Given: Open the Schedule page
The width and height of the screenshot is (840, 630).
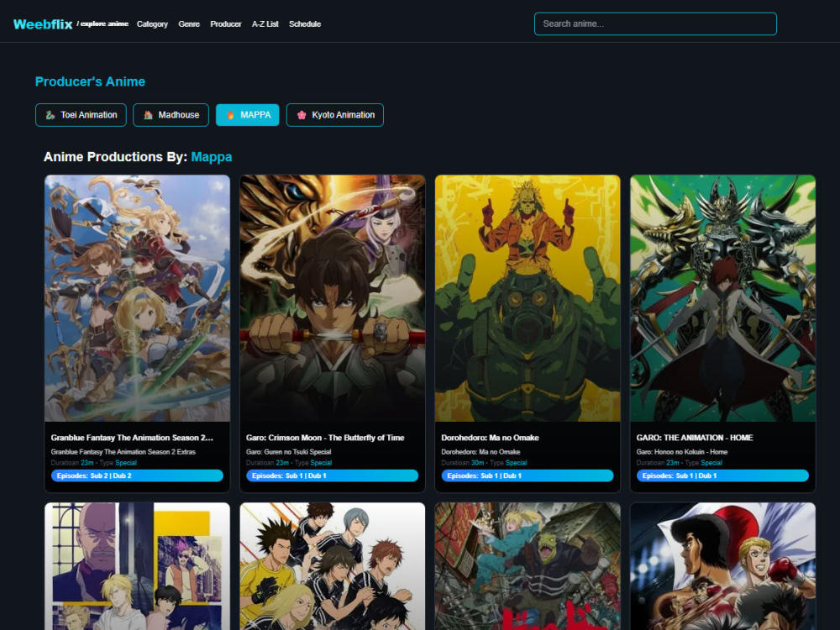Looking at the screenshot, I should (305, 24).
